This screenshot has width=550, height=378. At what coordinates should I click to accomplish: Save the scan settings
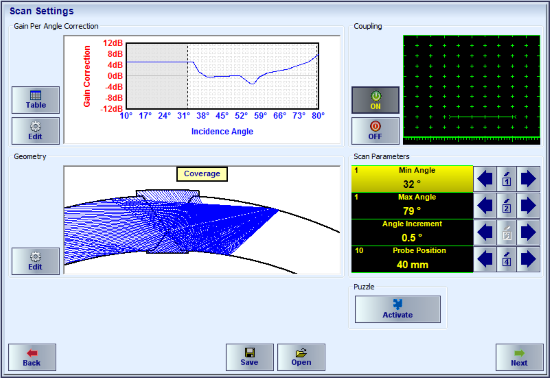250,357
